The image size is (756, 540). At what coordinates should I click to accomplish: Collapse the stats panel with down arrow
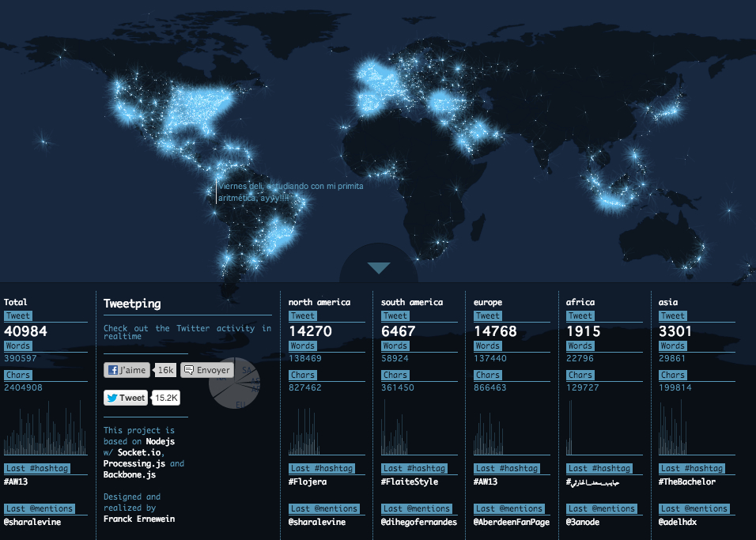pos(379,268)
